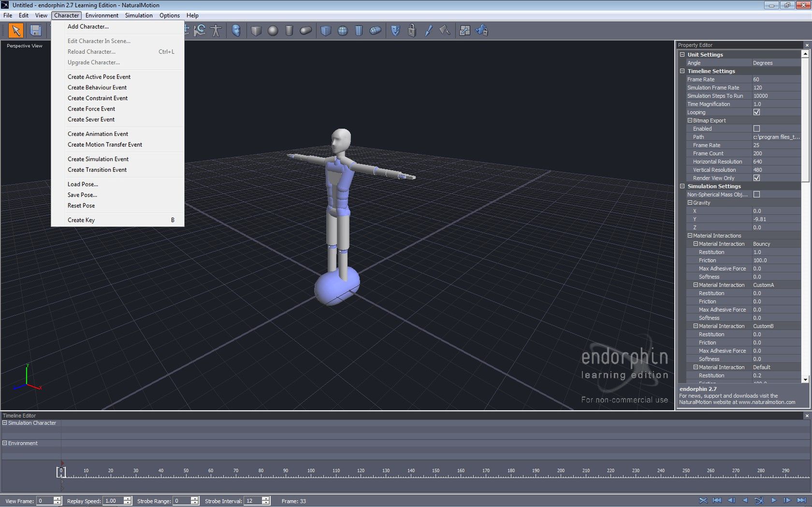Create a grey capsule object
Viewport: 812px width, 507px height.
point(305,30)
